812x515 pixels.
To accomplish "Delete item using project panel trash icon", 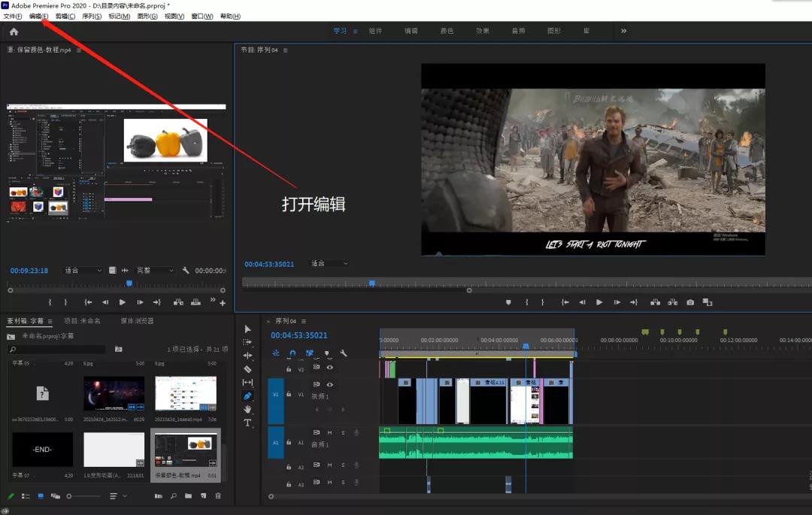I will point(218,496).
